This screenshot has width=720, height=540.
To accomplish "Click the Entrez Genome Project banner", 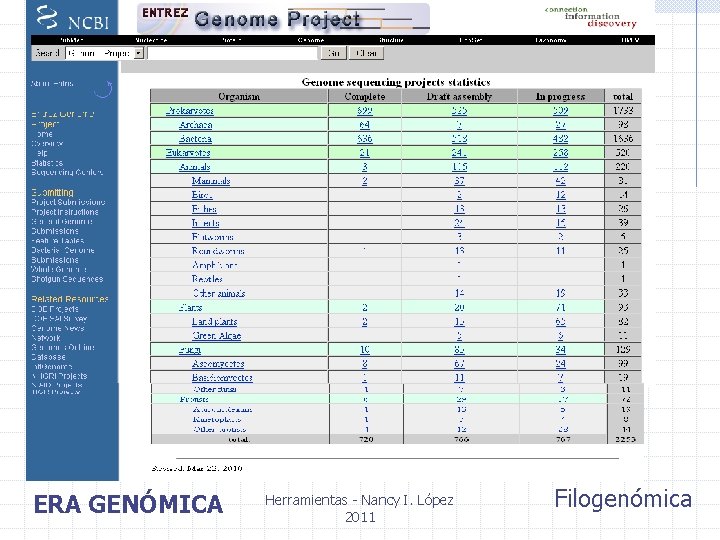I will pos(283,18).
